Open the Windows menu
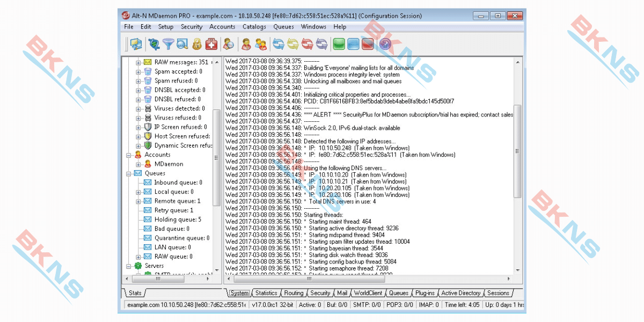This screenshot has height=322, width=644. 313,27
